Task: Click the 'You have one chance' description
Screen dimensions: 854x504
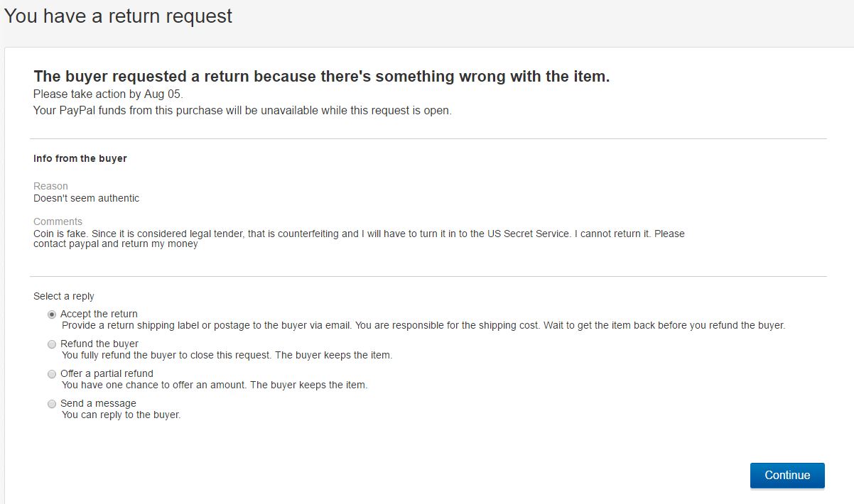Action: tap(215, 385)
